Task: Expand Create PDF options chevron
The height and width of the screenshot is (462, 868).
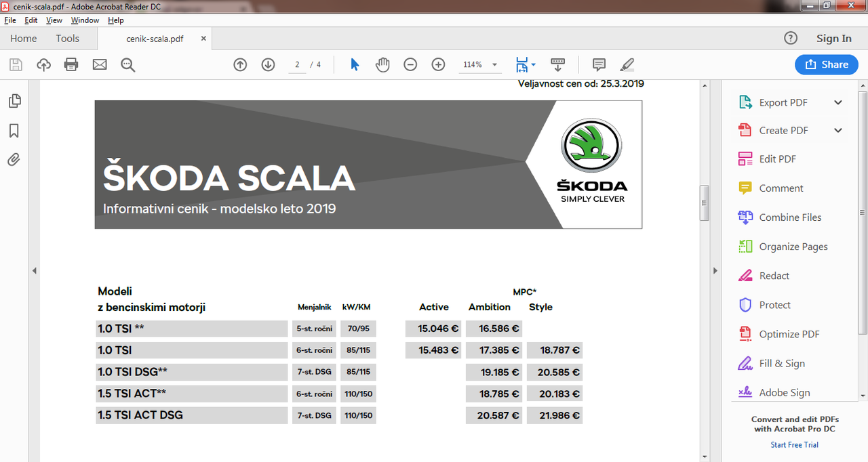Action: pyautogui.click(x=838, y=130)
